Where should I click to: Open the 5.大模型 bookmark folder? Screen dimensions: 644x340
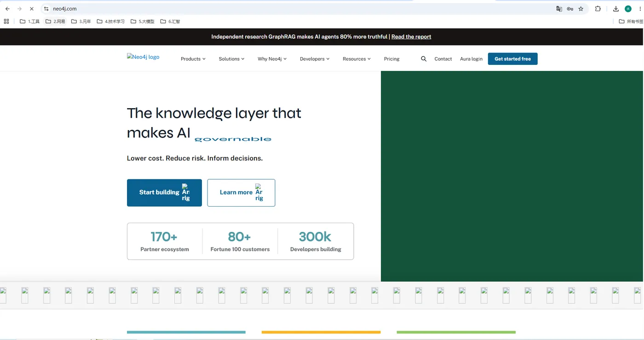pos(143,21)
